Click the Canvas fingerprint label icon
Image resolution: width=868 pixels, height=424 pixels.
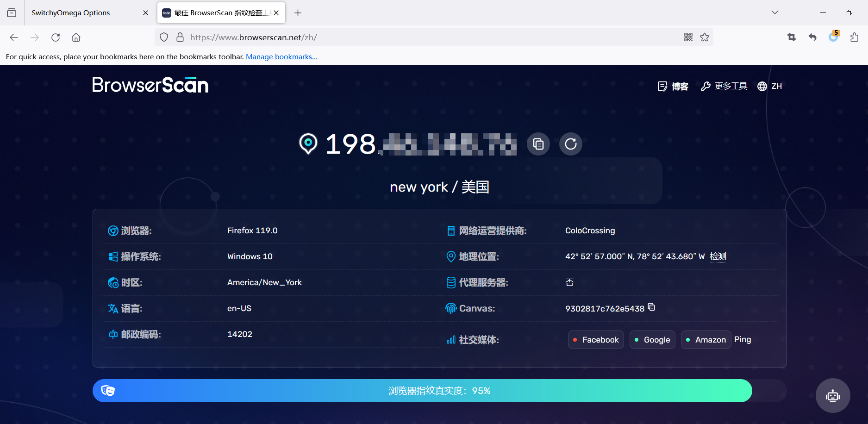click(451, 308)
